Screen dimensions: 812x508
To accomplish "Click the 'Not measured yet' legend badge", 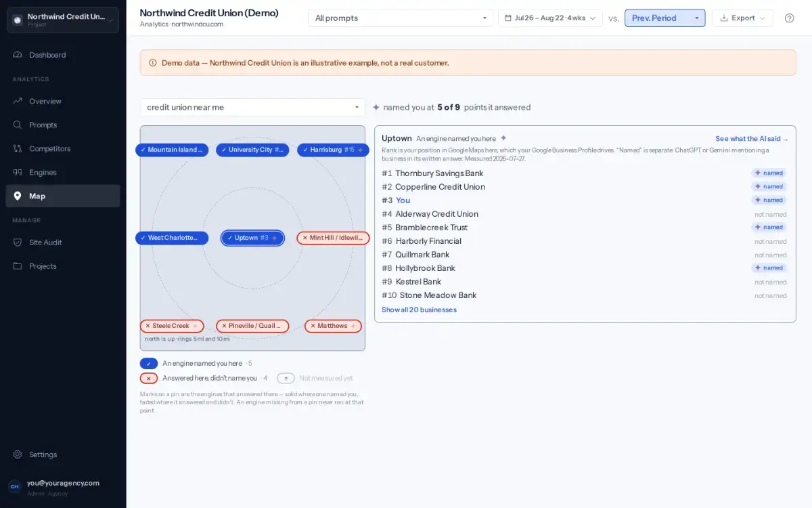I will (286, 378).
